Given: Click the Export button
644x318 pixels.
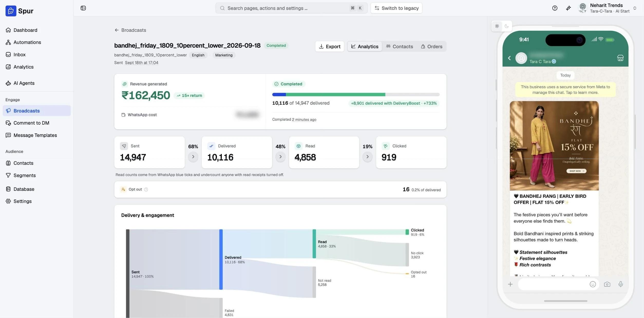Looking at the screenshot, I should tap(329, 46).
